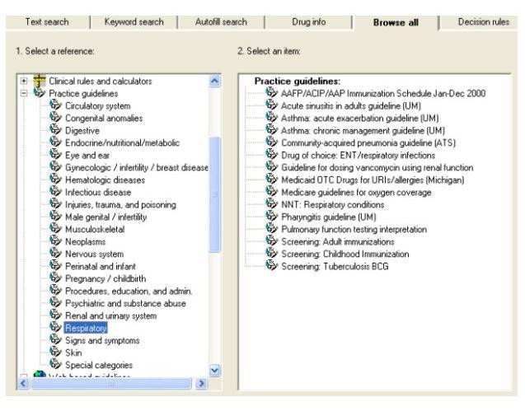Screen dimensions: 525x420
Task: Open Screening: Childhood Immunization item
Action: pyautogui.click(x=345, y=254)
